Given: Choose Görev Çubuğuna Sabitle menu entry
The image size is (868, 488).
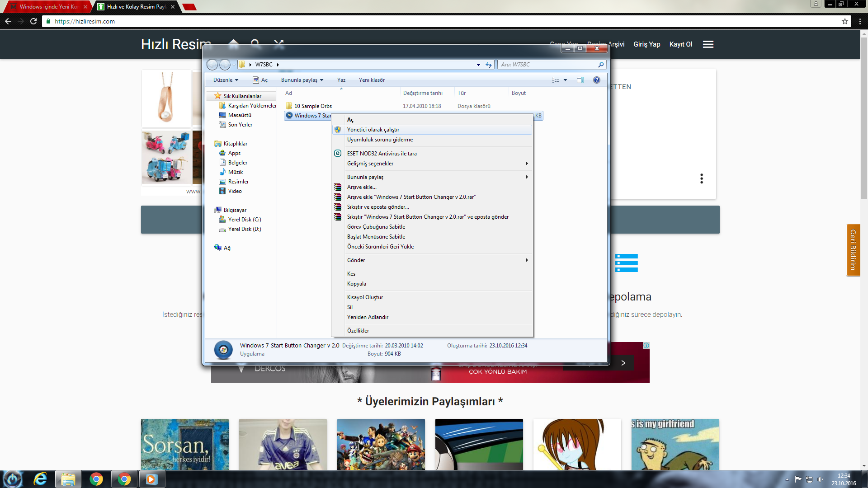Looking at the screenshot, I should pyautogui.click(x=432, y=227).
